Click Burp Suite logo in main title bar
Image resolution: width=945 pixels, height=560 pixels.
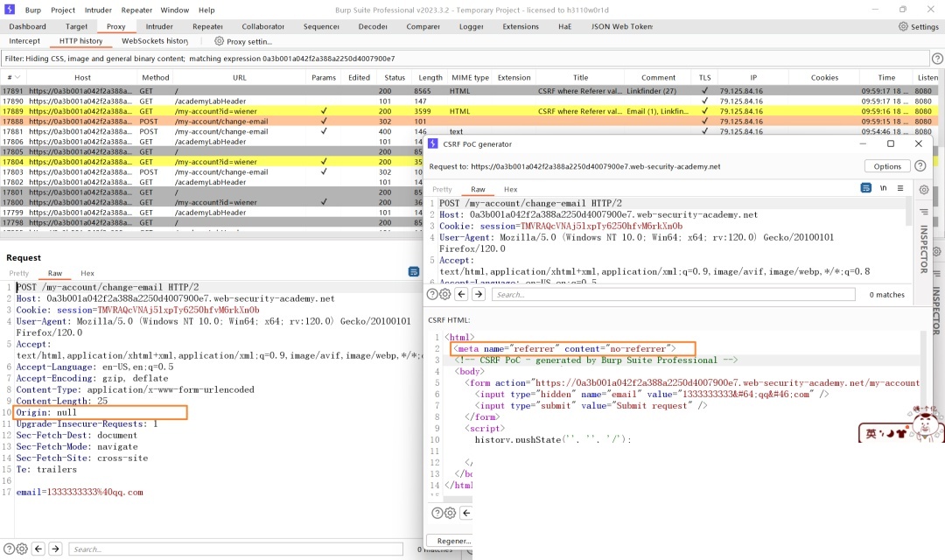click(10, 10)
